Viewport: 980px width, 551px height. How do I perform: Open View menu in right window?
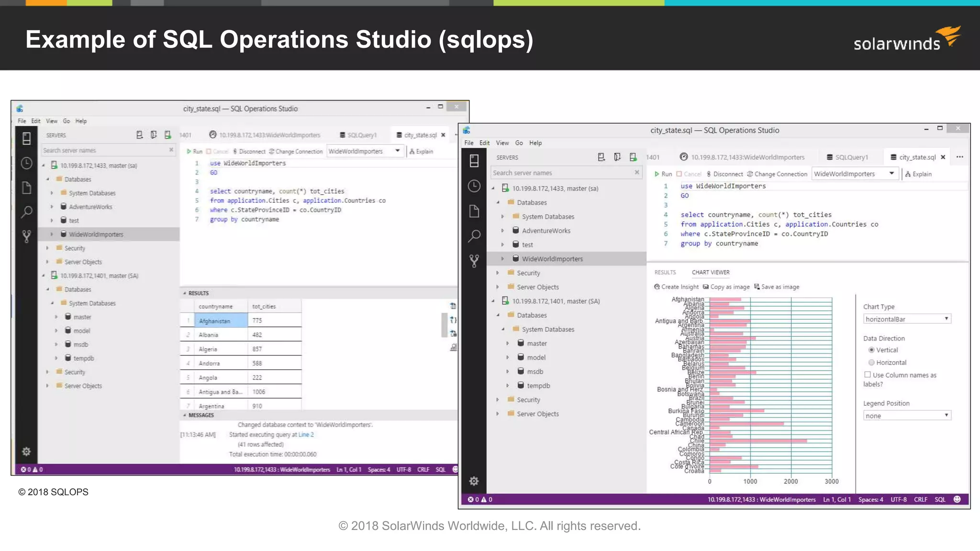click(x=502, y=143)
